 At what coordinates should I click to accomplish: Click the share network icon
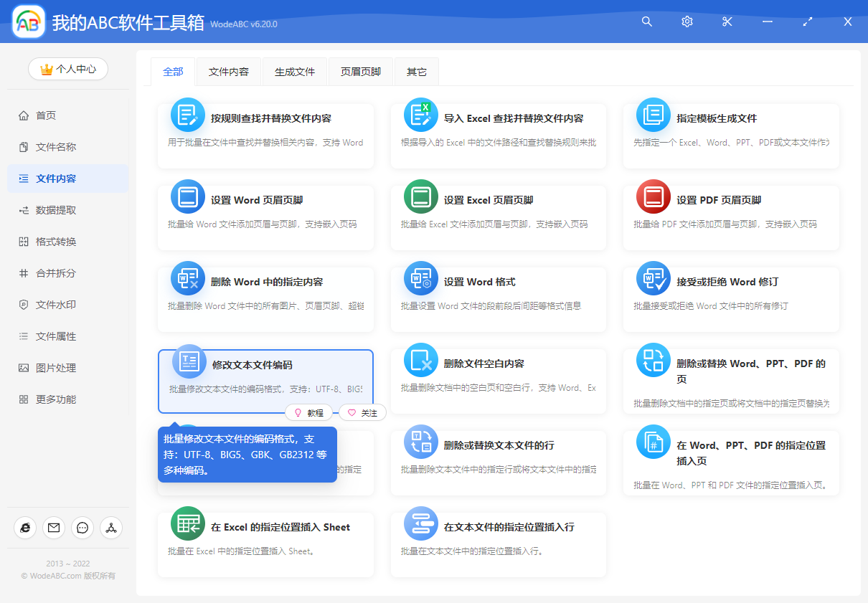111,528
